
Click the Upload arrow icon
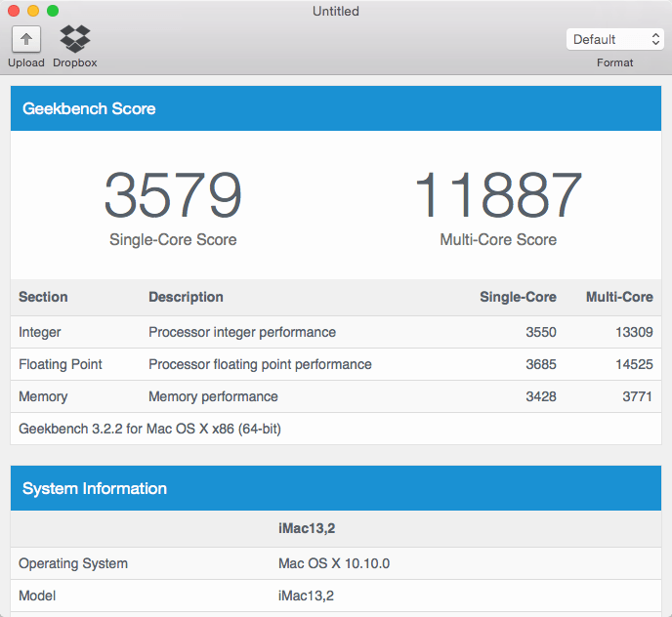pyautogui.click(x=26, y=39)
